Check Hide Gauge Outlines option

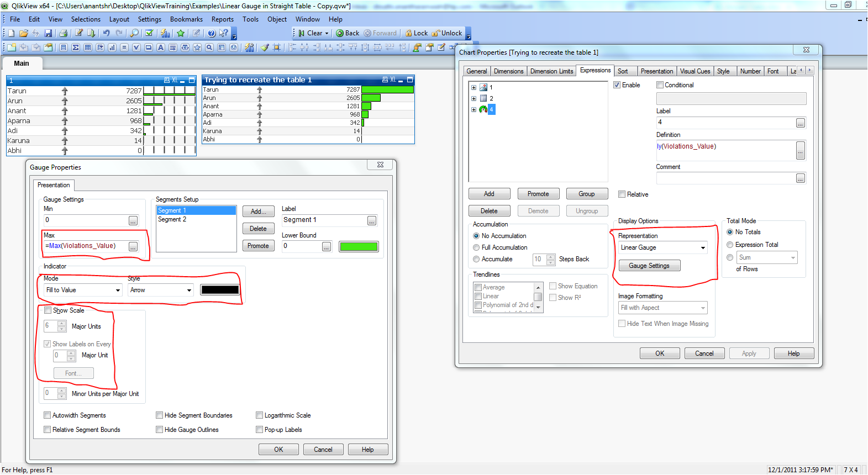pyautogui.click(x=159, y=430)
